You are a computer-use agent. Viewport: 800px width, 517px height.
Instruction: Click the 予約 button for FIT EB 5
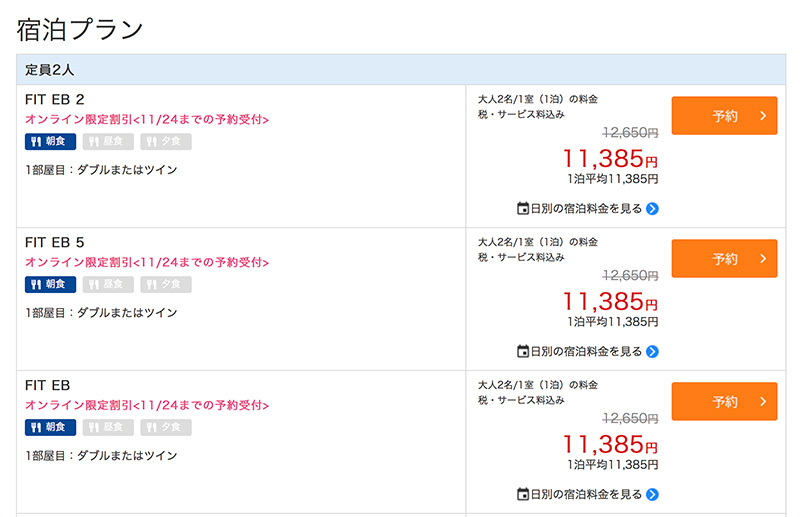coord(724,259)
